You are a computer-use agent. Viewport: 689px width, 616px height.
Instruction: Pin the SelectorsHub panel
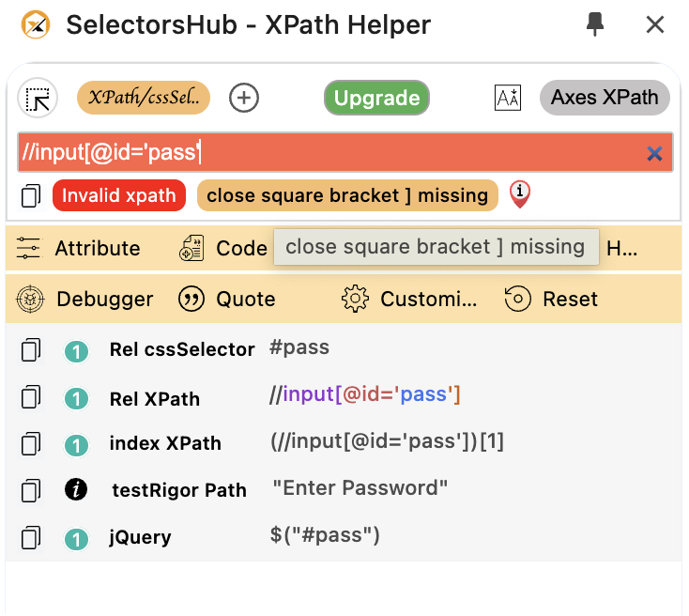595,24
